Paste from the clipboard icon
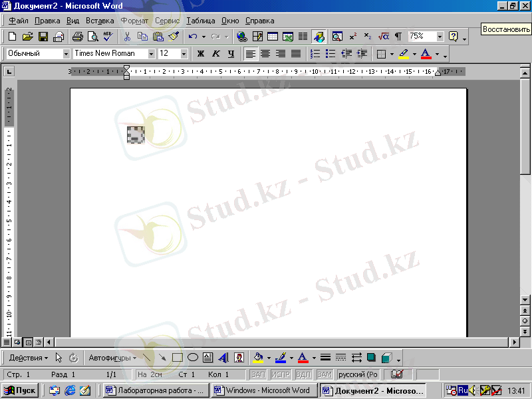 [158, 37]
